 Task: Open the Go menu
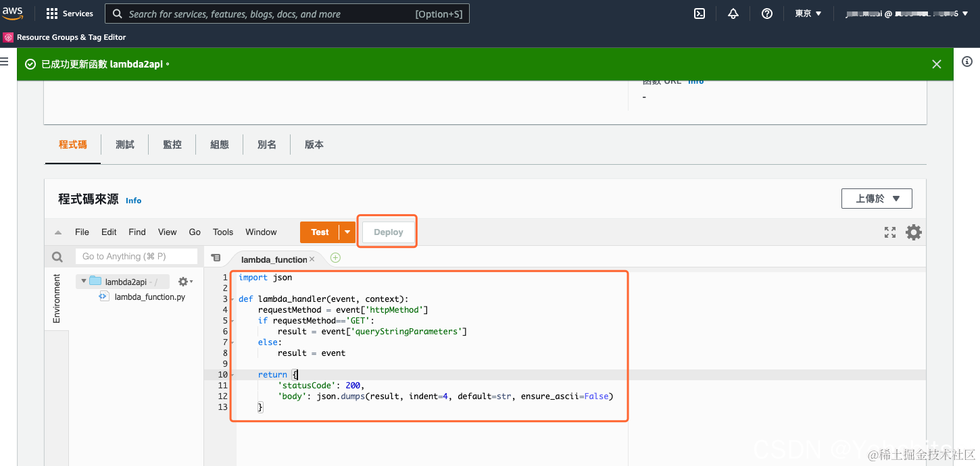click(195, 232)
